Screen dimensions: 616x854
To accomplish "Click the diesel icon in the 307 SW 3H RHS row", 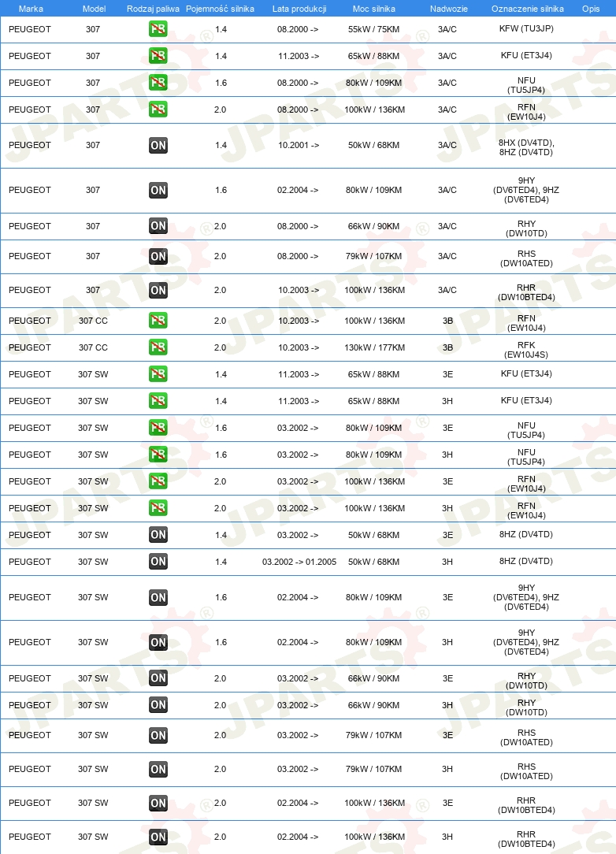I will pos(158,769).
